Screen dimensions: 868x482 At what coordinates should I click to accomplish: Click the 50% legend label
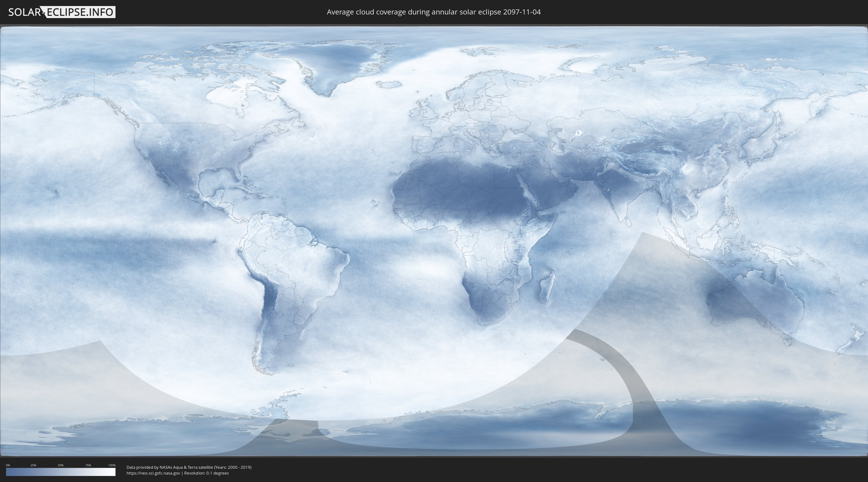click(61, 465)
